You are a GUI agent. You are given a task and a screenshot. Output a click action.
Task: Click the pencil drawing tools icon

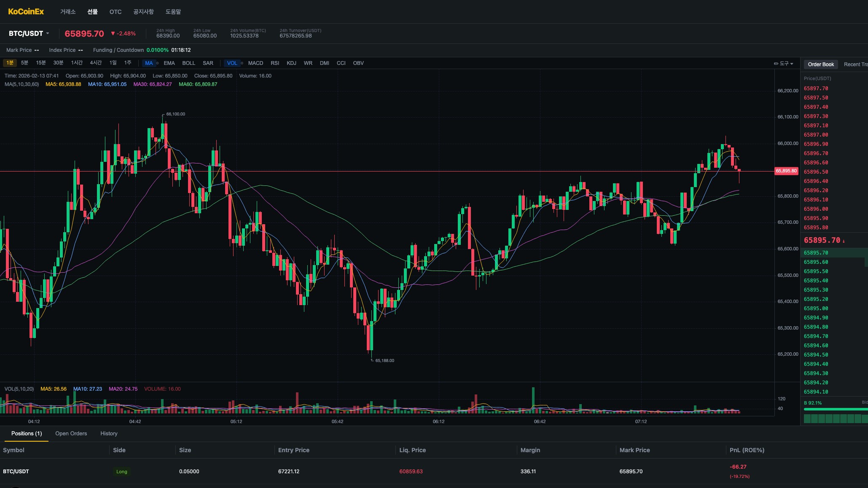776,64
